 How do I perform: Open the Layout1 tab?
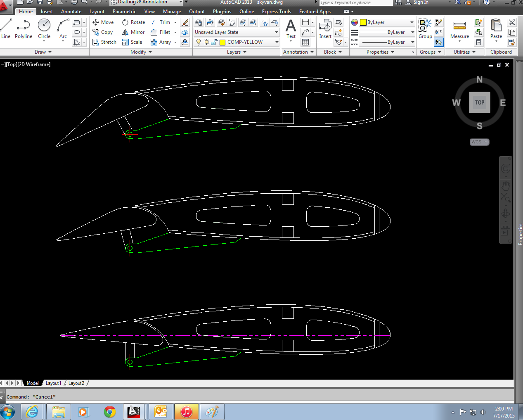pyautogui.click(x=53, y=383)
